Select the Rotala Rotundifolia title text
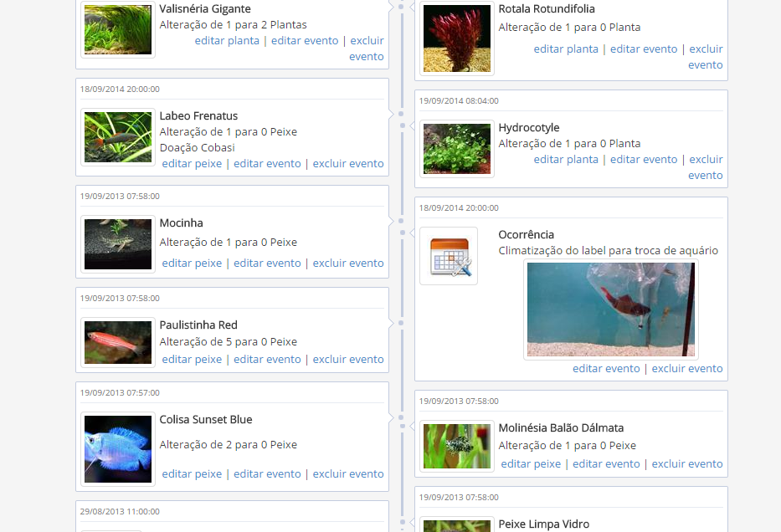This screenshot has width=781, height=532. point(547,9)
